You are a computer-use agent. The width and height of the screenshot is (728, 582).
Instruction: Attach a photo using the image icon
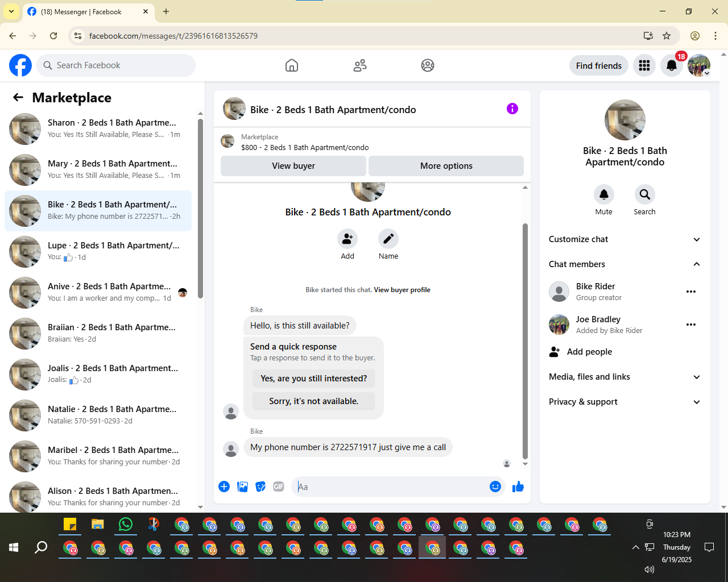pyautogui.click(x=242, y=487)
